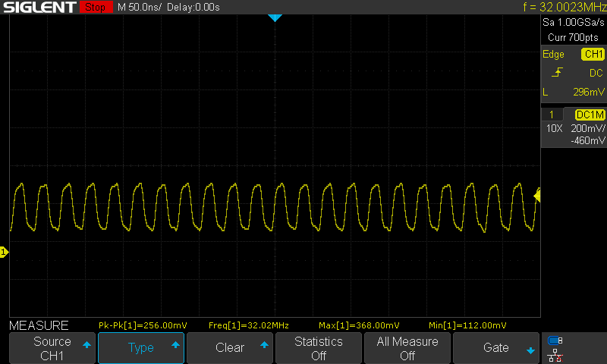Toggle the All Measure Off button
The width and height of the screenshot is (607, 364).
407,348
